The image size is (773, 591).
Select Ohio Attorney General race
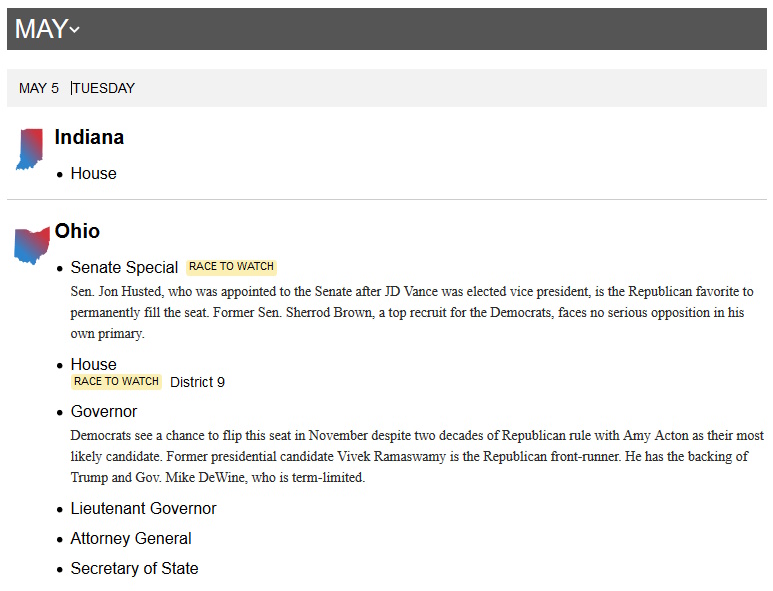click(130, 538)
